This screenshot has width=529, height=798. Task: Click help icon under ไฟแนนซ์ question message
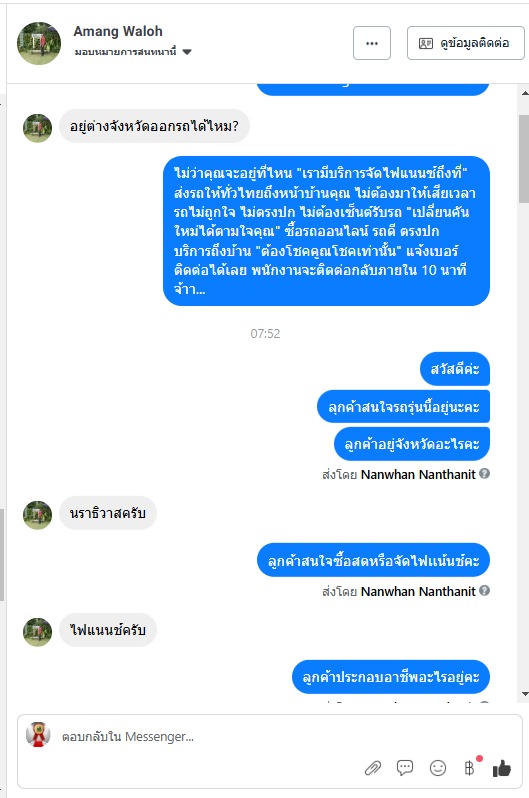[485, 591]
